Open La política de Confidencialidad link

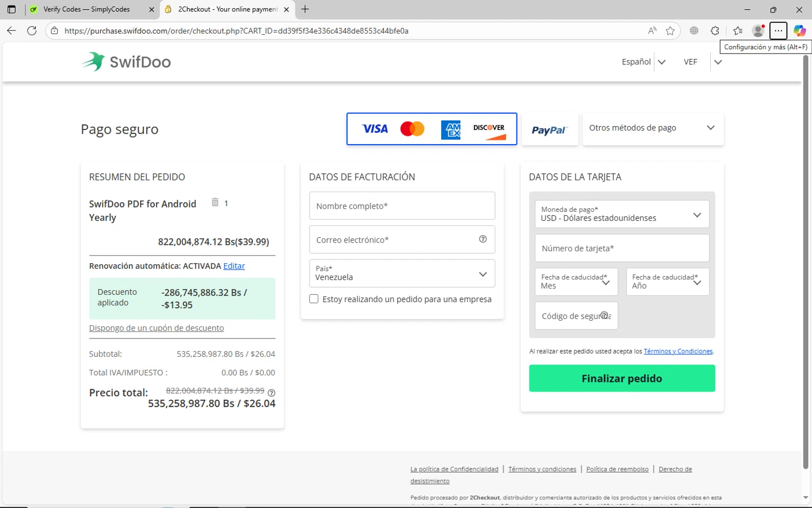(454, 469)
